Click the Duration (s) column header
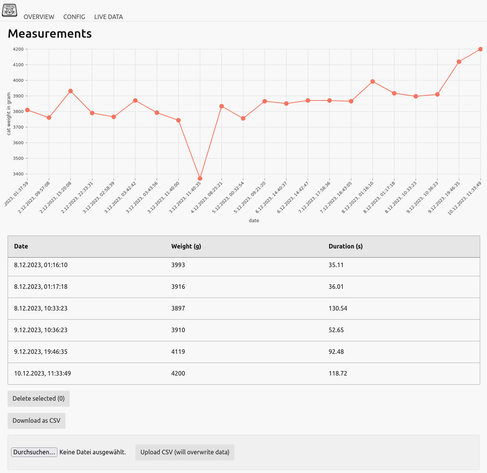The height and width of the screenshot is (473, 487). click(x=345, y=246)
